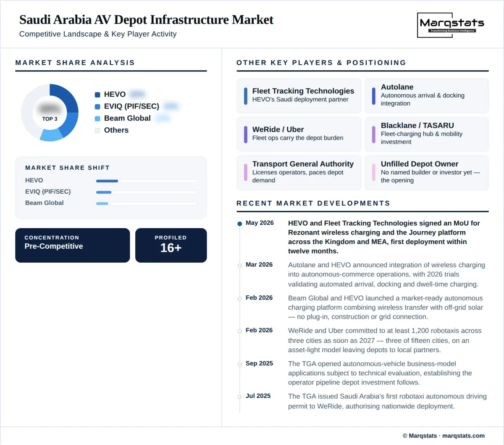504x445 pixels.
Task: Click 'Beam Global' row label in share shift
Action: tap(45, 203)
